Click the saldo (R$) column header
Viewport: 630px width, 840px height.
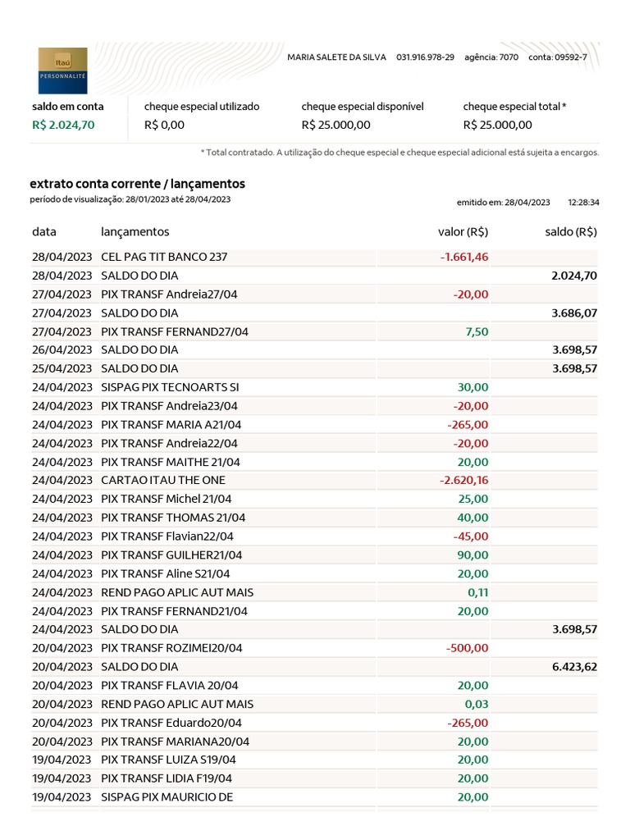click(571, 232)
